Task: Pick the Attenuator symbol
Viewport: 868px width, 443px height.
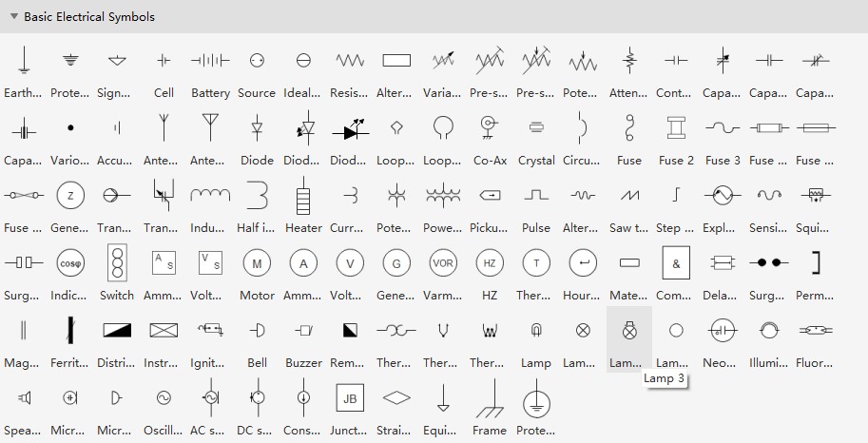Action: (628, 60)
